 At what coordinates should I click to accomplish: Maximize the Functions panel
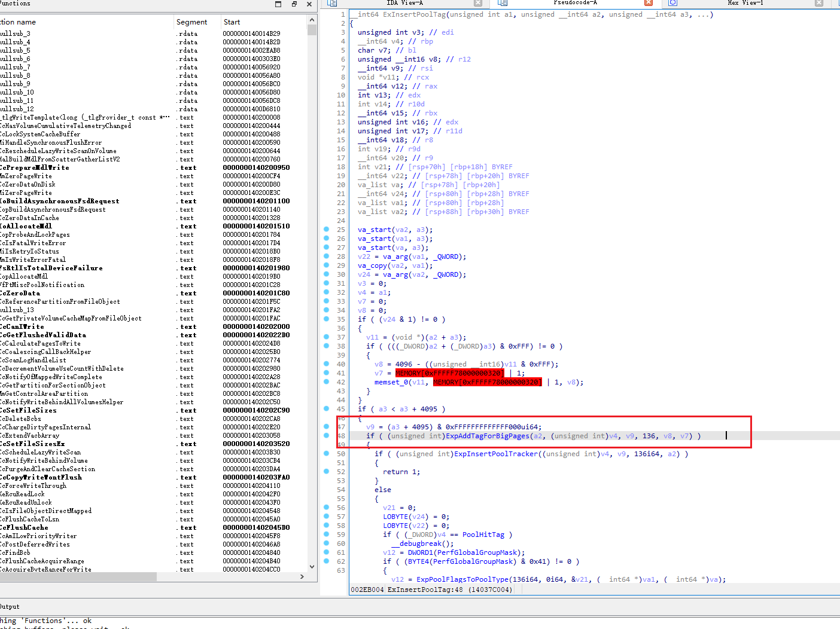pyautogui.click(x=278, y=4)
